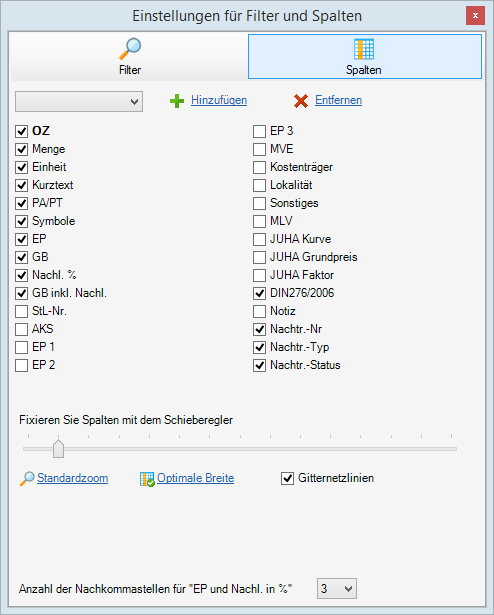
Task: Uncheck the Symbole column checkbox
Action: (x=22, y=221)
